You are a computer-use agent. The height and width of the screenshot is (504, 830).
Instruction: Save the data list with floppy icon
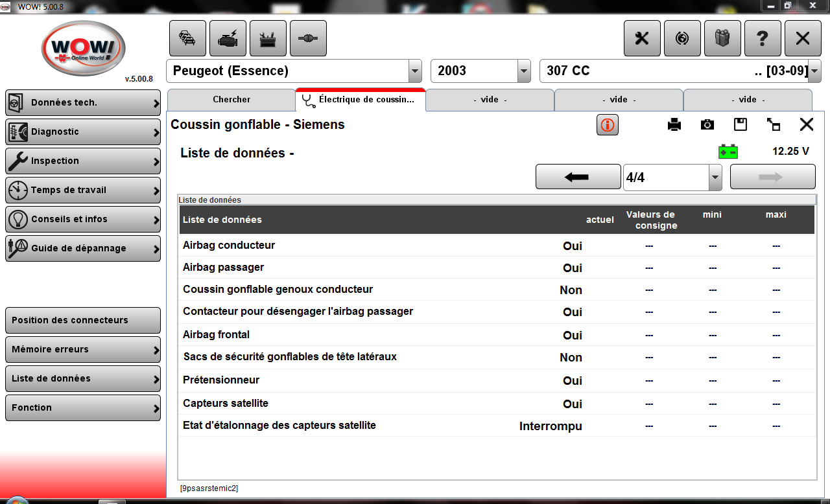tap(741, 124)
